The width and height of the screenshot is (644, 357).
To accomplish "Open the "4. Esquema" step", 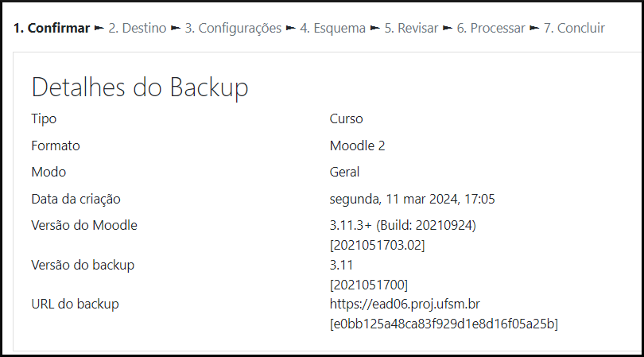I will [332, 29].
